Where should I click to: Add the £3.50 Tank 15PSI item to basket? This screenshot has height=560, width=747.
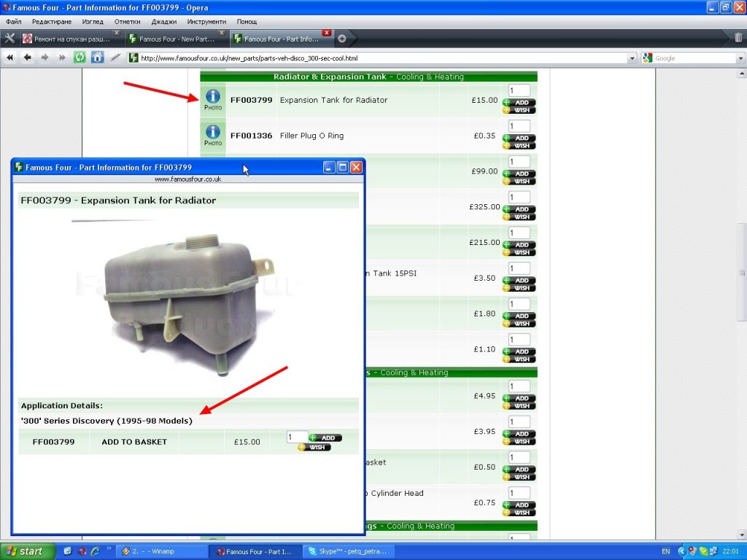click(519, 281)
